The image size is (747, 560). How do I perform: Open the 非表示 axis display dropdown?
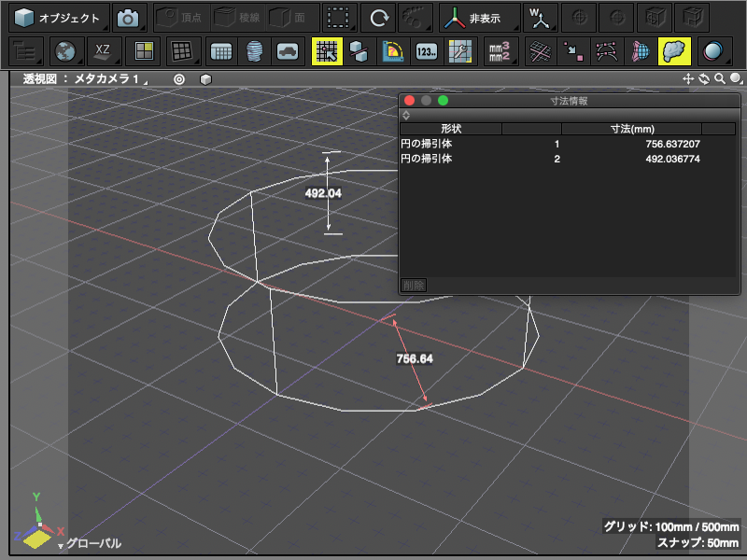479,18
